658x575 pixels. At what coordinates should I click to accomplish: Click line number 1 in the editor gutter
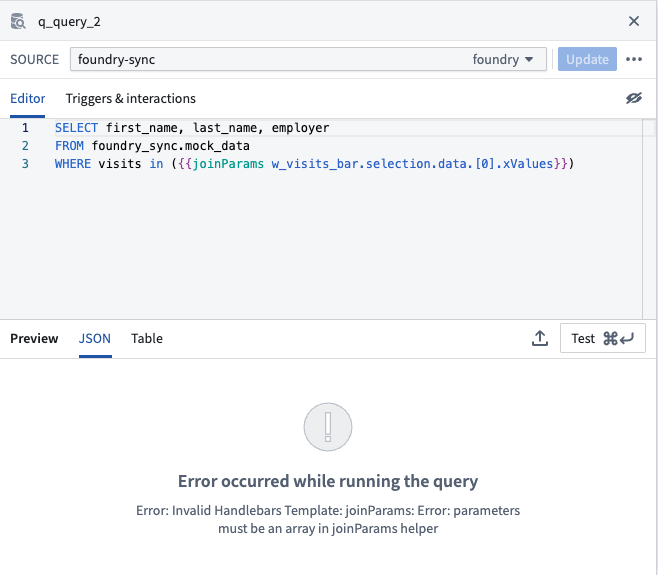pos(25,128)
